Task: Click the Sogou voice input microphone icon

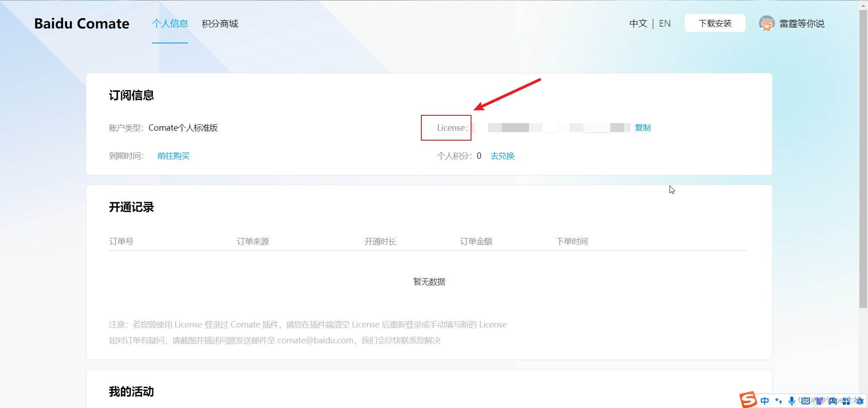Action: pyautogui.click(x=792, y=401)
